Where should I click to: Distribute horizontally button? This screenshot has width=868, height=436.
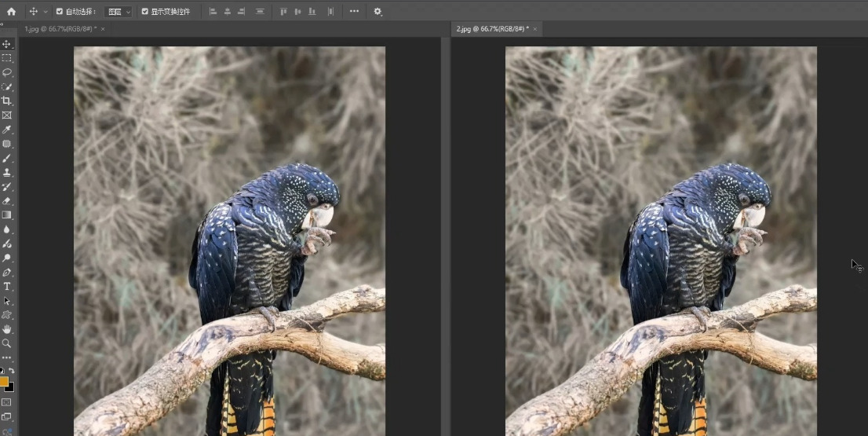(331, 11)
